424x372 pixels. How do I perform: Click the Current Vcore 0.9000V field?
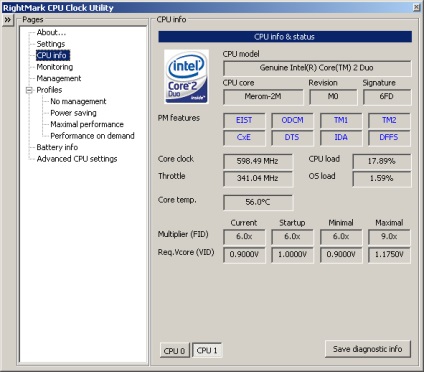(244, 255)
